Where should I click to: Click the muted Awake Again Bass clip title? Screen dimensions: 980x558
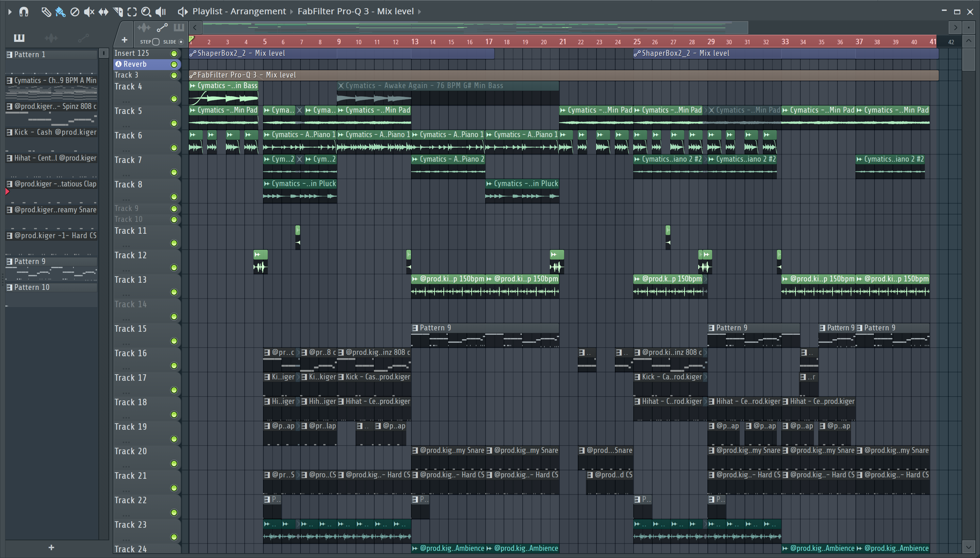point(424,86)
